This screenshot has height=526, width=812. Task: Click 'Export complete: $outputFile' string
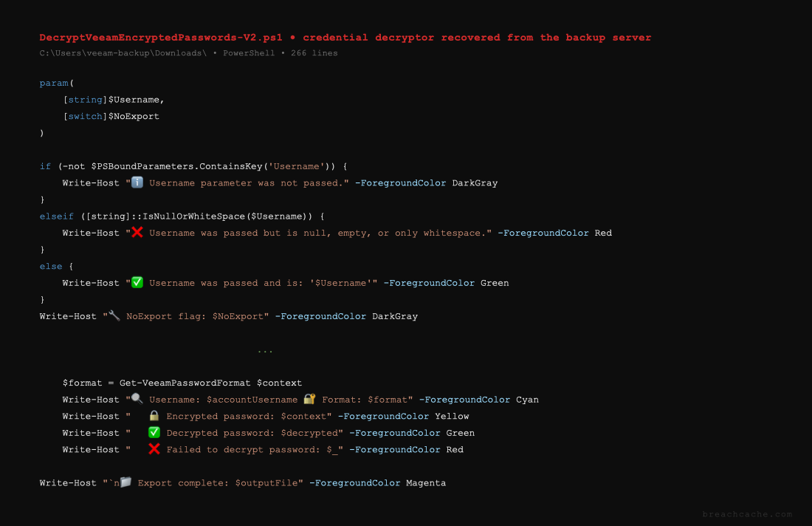click(x=218, y=483)
